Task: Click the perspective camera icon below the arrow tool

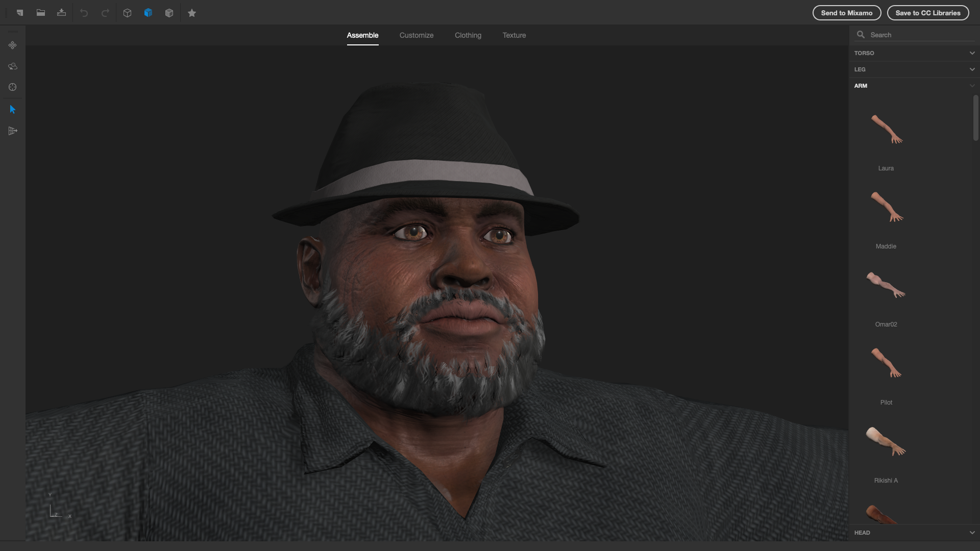Action: (x=12, y=131)
